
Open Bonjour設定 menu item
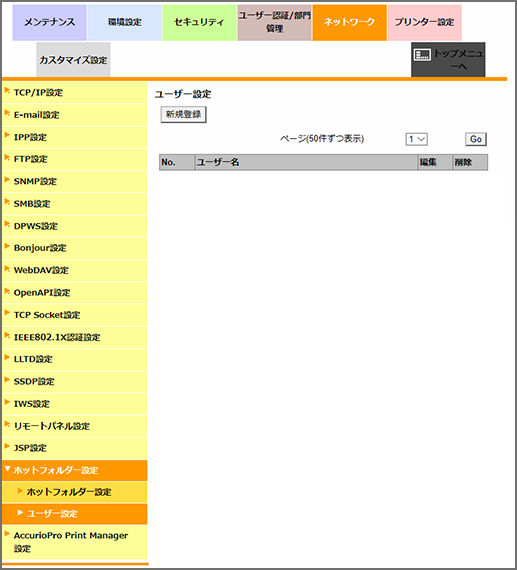[x=75, y=248]
